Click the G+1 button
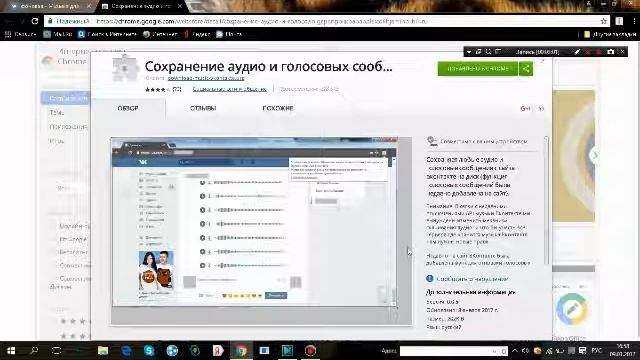 tap(525, 109)
